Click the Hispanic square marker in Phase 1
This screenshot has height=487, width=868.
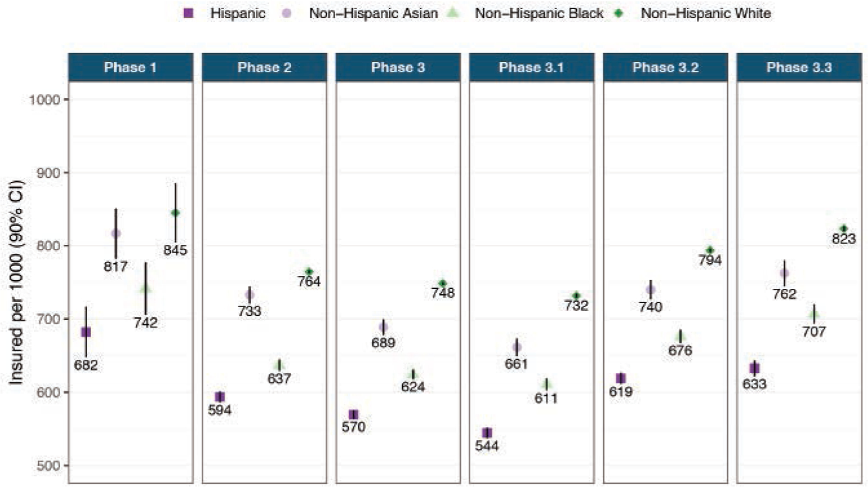(x=86, y=332)
